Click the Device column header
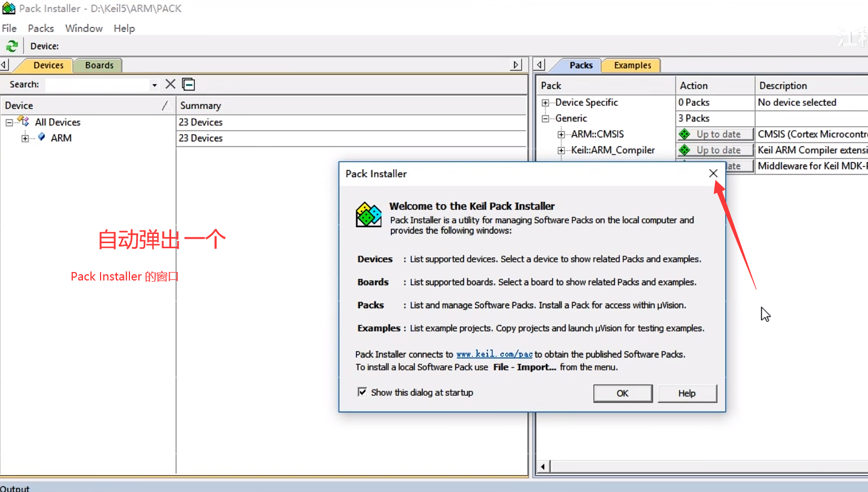The image size is (868, 492). tap(88, 105)
